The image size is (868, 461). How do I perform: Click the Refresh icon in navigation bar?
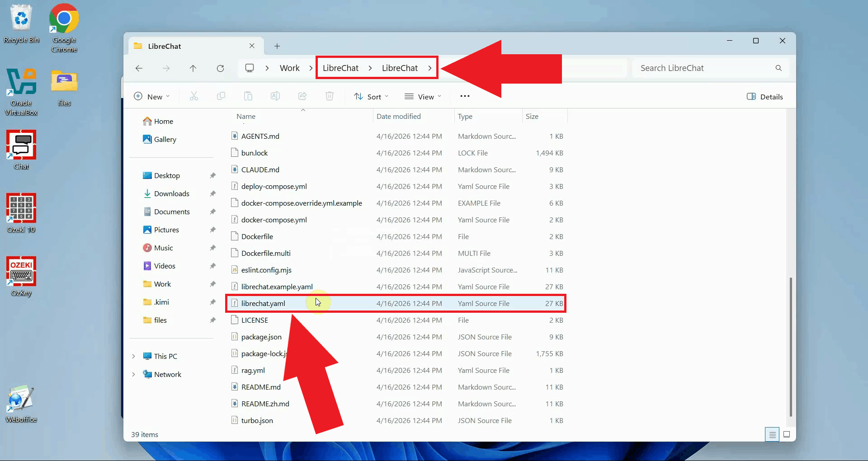click(x=220, y=68)
